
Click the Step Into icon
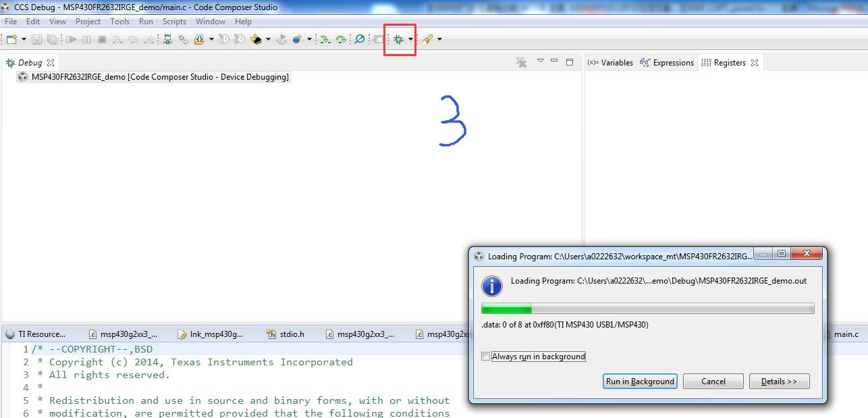117,40
